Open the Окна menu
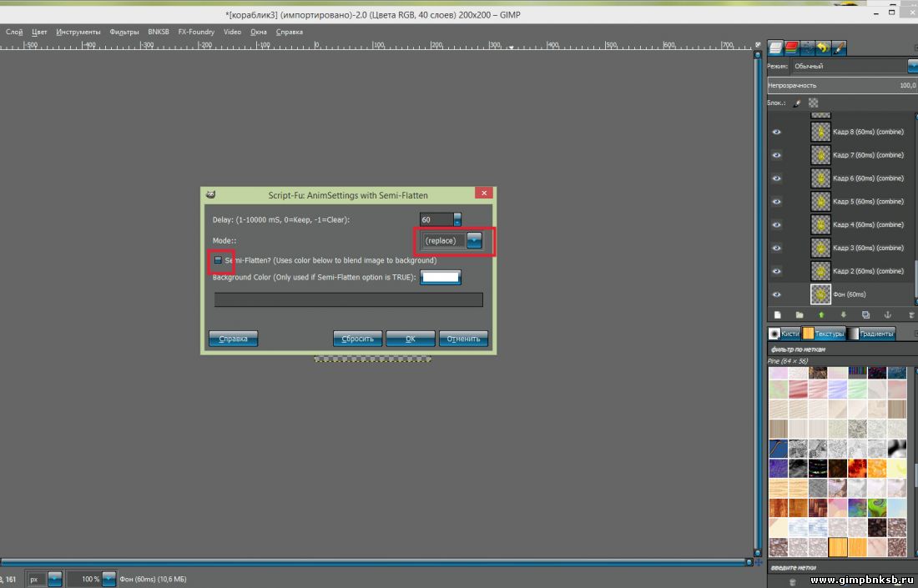The width and height of the screenshot is (918, 588). coord(258,33)
